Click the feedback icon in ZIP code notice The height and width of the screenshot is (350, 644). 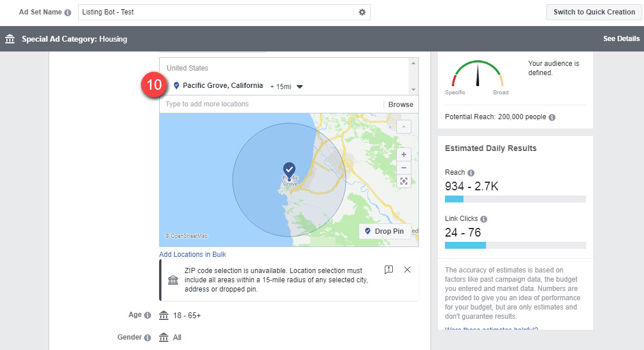(389, 270)
